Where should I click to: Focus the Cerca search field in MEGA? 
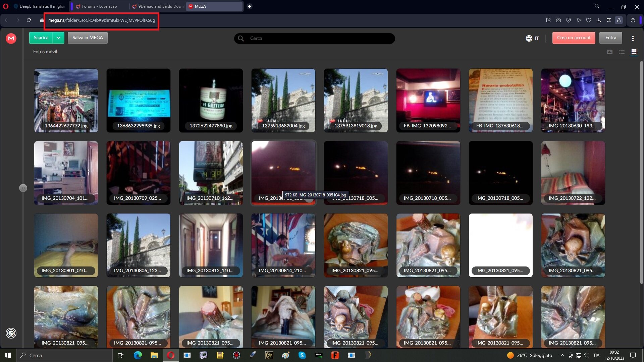(314, 38)
